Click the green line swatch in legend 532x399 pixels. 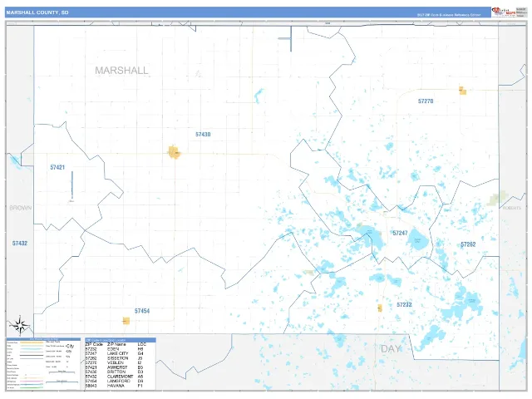pyautogui.click(x=32, y=387)
